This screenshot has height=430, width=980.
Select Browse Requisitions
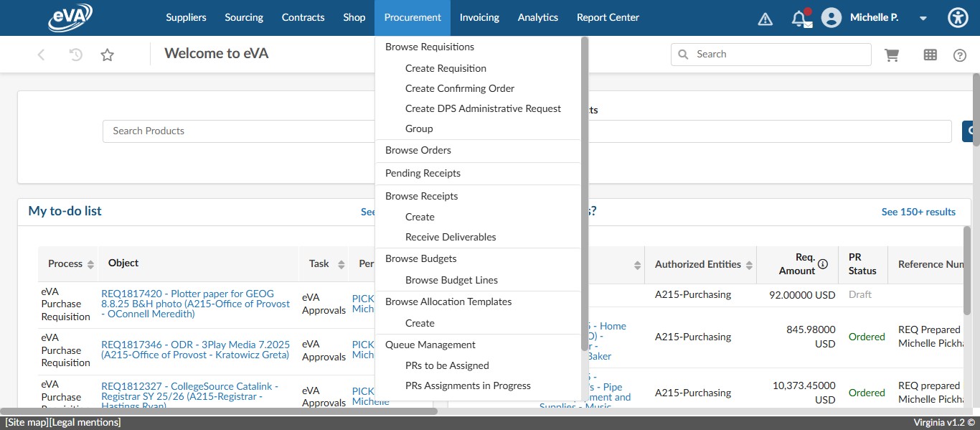(x=430, y=47)
